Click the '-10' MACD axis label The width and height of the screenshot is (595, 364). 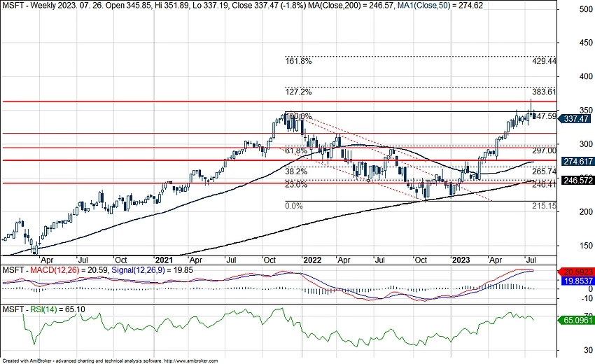587,299
